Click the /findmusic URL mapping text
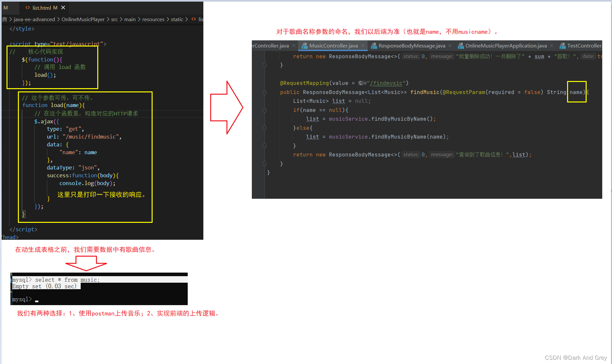The width and height of the screenshot is (612, 364). (x=386, y=83)
